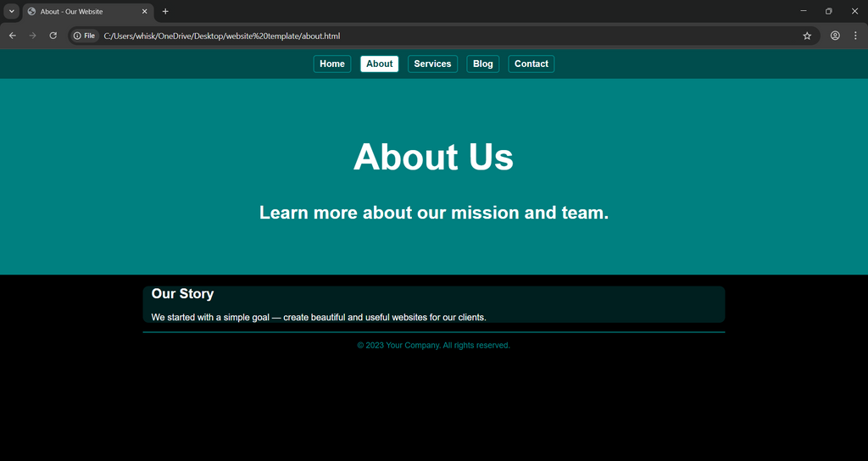The height and width of the screenshot is (461, 868).
Task: Click the Our Story card heading
Action: click(x=182, y=294)
